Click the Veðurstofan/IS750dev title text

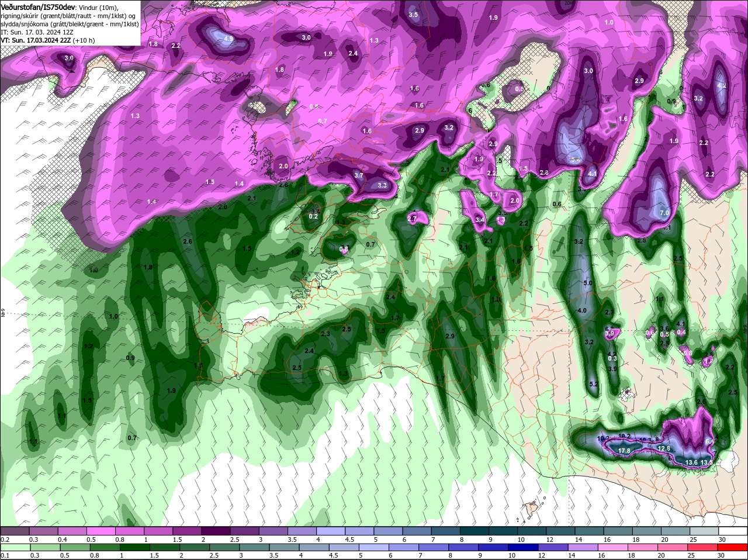click(x=38, y=6)
